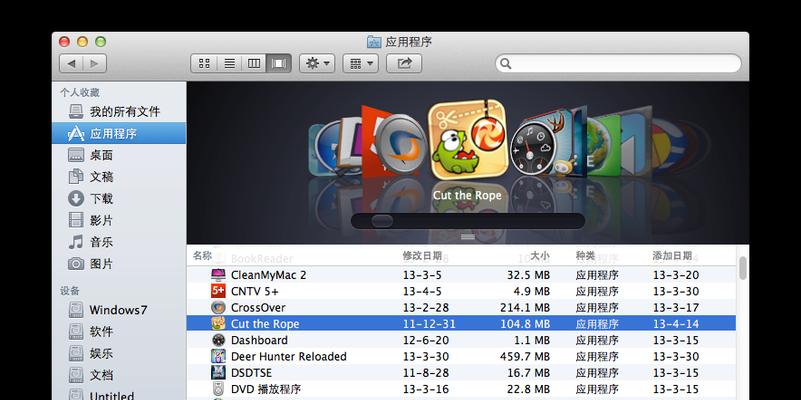Image resolution: width=801 pixels, height=400 pixels.
Task: Click the share button in toolbar
Action: click(404, 63)
